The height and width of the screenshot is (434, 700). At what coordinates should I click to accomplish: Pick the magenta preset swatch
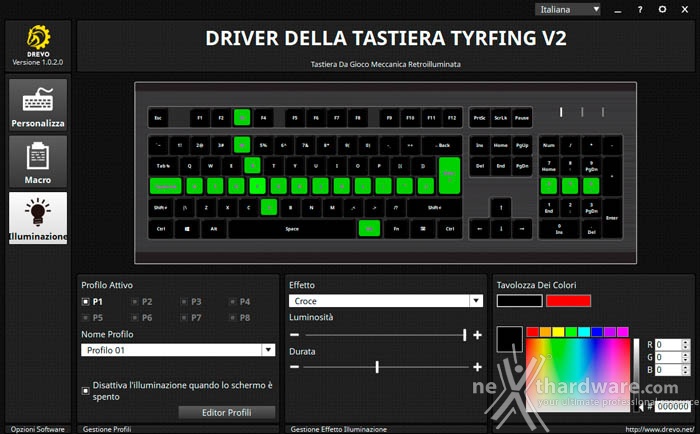pos(623,332)
